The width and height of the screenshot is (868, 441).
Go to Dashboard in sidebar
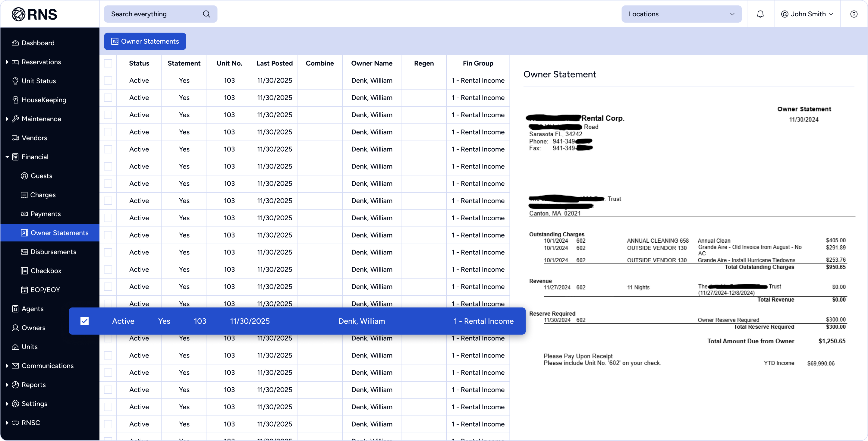coord(38,43)
